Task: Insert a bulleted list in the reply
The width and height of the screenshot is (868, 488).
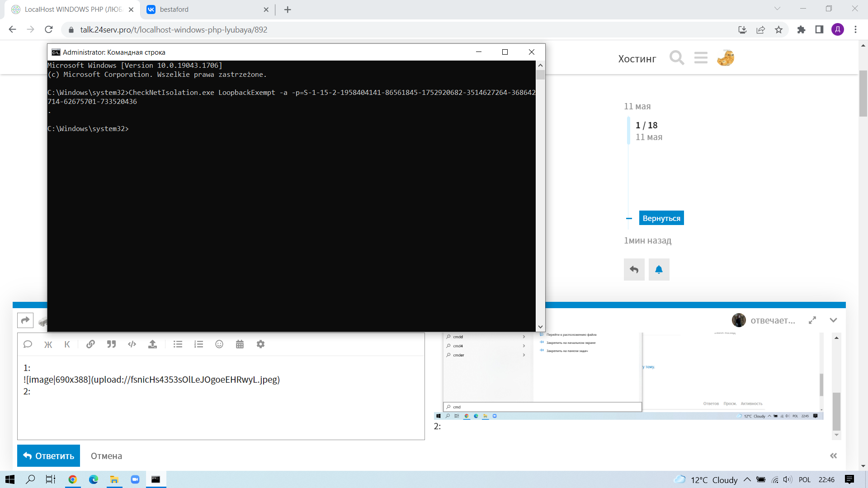Action: tap(178, 344)
